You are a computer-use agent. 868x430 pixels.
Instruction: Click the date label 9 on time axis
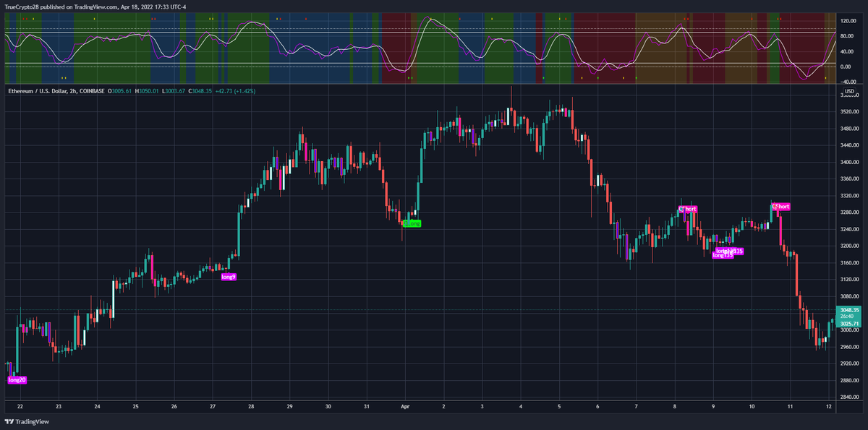coord(713,406)
